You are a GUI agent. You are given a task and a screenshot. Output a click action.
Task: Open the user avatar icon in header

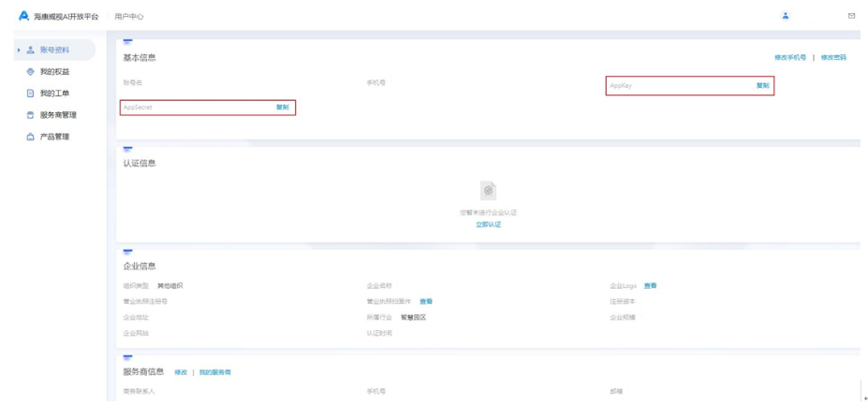pos(785,16)
